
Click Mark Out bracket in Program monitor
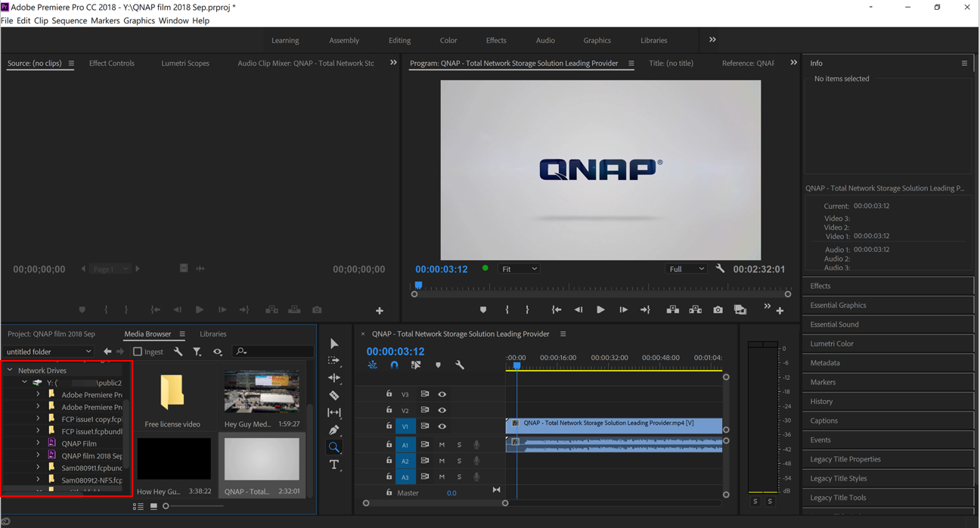pyautogui.click(x=527, y=309)
